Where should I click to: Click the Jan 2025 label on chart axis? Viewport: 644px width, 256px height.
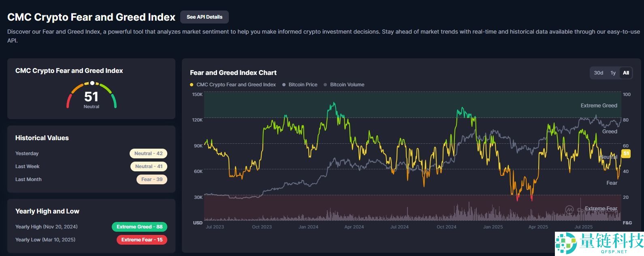point(493,227)
